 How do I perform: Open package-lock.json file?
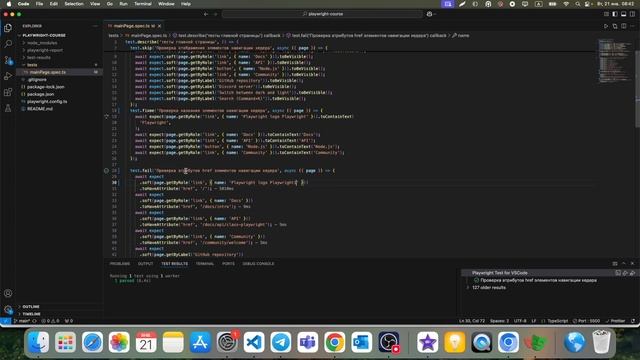pyautogui.click(x=45, y=87)
